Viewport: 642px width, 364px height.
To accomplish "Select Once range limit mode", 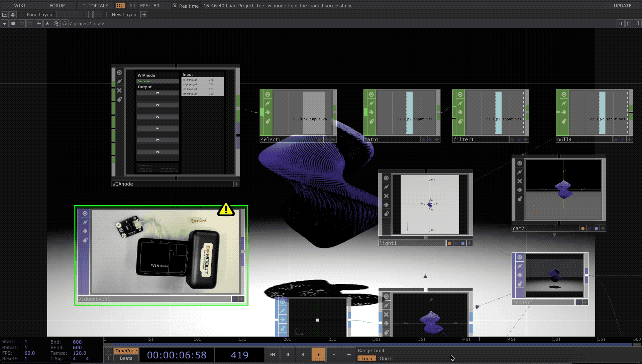I will coord(385,359).
